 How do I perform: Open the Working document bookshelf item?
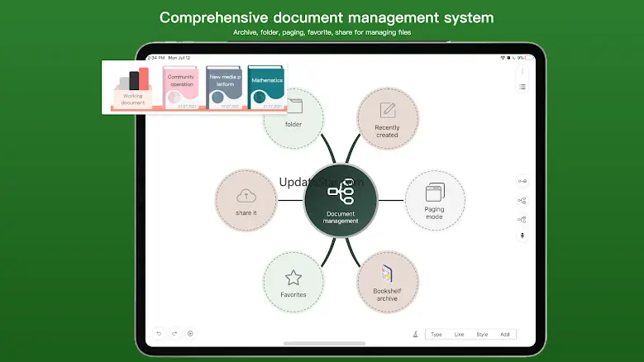coord(132,88)
